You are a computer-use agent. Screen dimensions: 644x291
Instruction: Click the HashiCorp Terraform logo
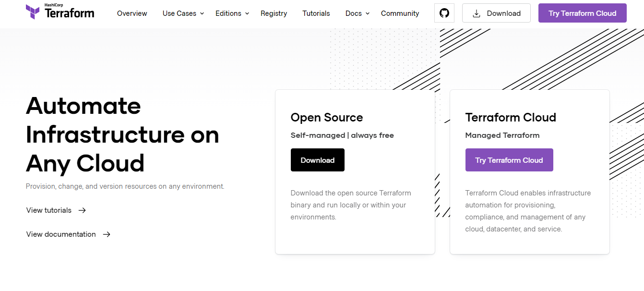click(60, 12)
